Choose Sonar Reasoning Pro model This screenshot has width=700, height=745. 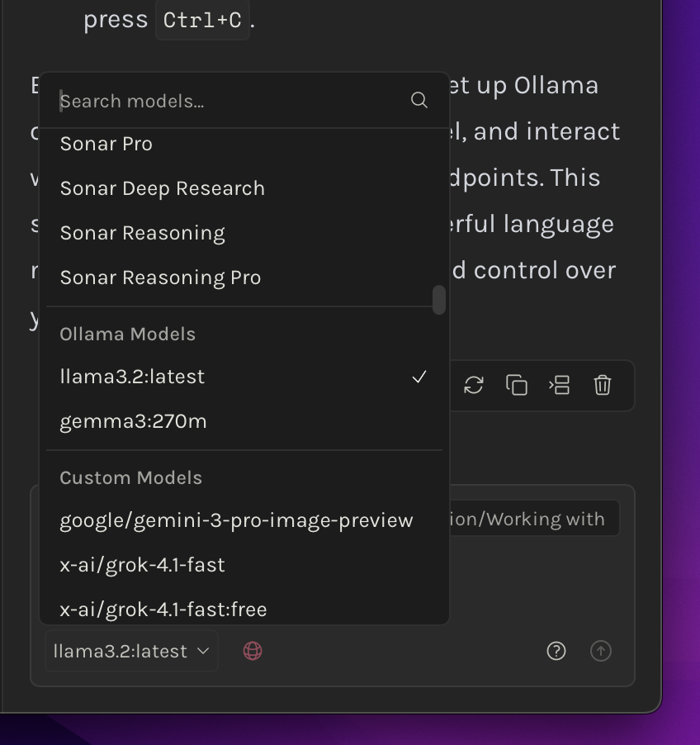coord(161,278)
